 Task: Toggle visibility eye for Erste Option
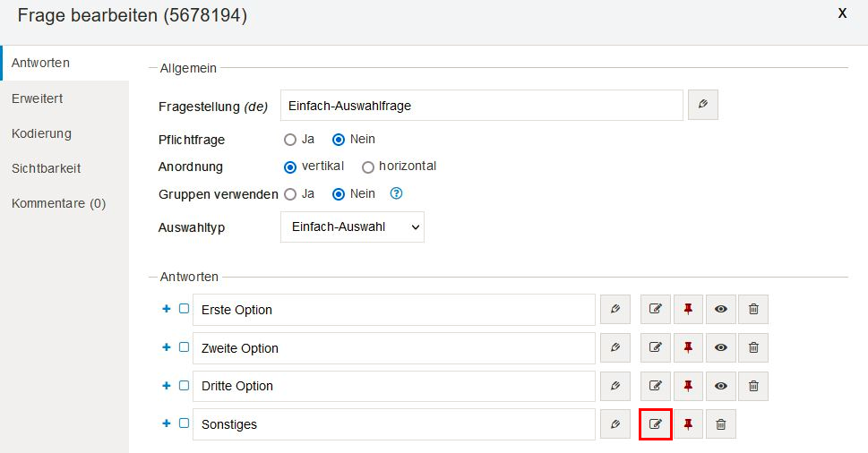tap(721, 309)
